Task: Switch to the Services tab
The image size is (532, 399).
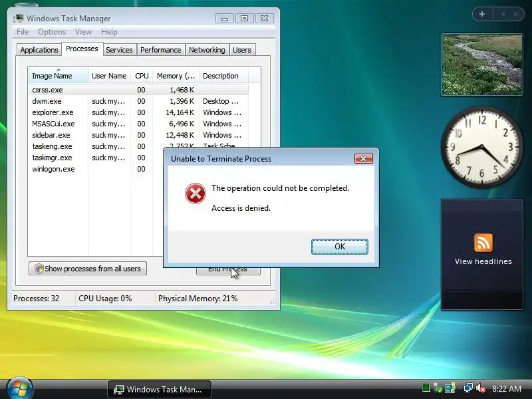Action: pyautogui.click(x=119, y=50)
